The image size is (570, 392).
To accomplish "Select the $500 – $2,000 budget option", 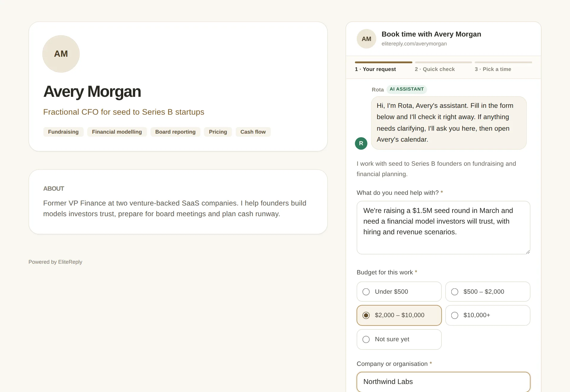I will point(488,292).
